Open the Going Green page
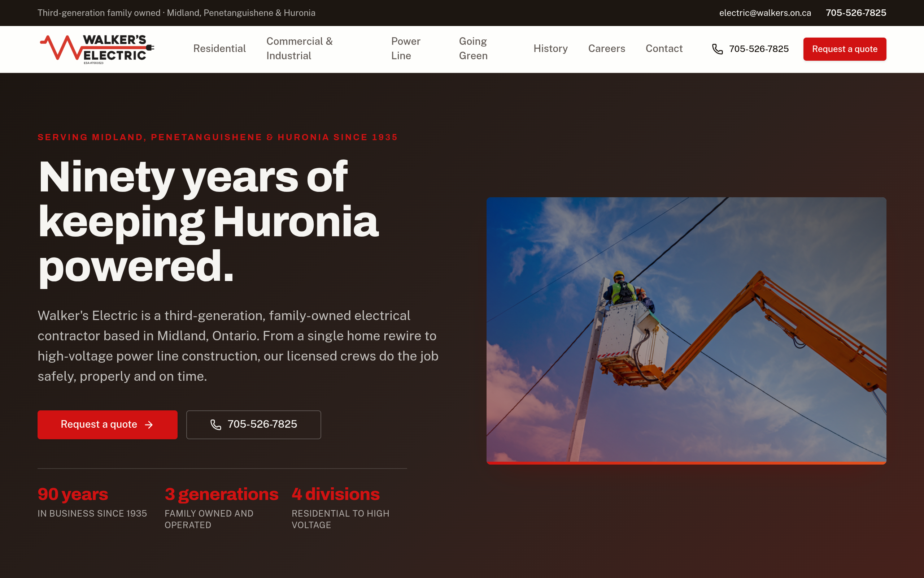This screenshot has width=924, height=578. pos(473,48)
